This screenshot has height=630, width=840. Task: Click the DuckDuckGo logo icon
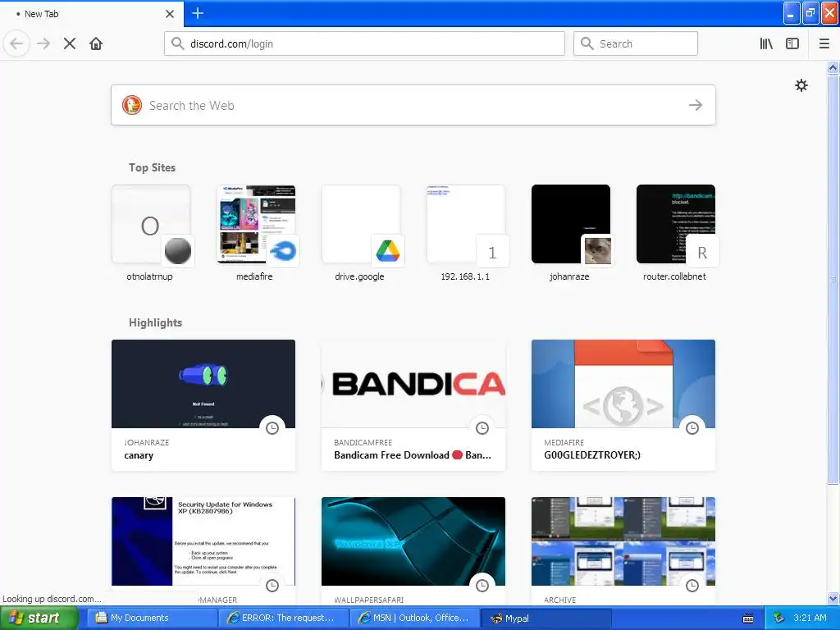click(132, 105)
